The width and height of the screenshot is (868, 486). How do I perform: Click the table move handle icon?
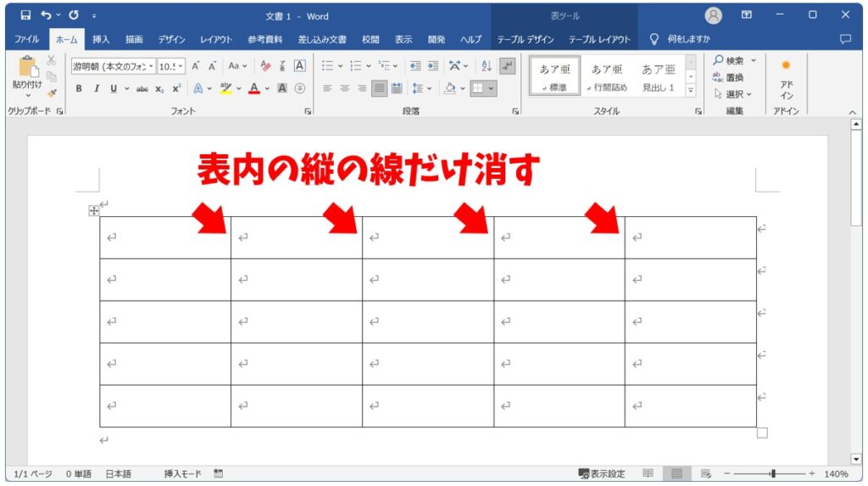click(x=93, y=210)
